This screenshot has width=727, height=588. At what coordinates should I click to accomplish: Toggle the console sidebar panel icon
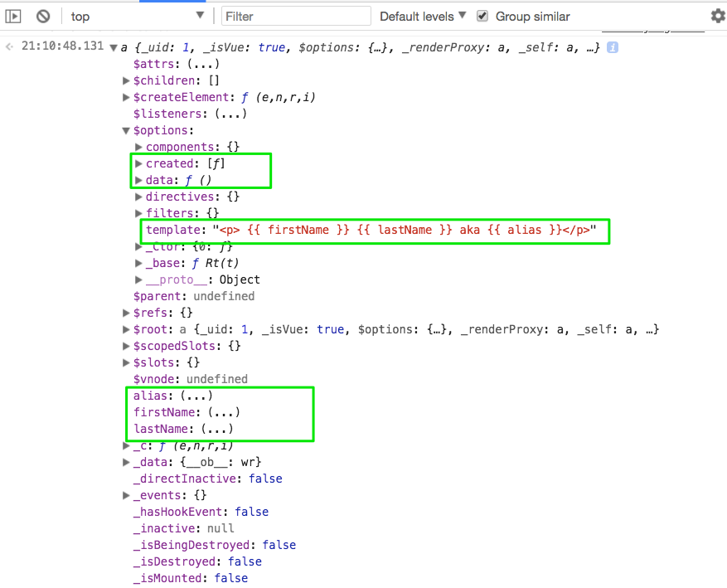(x=13, y=16)
